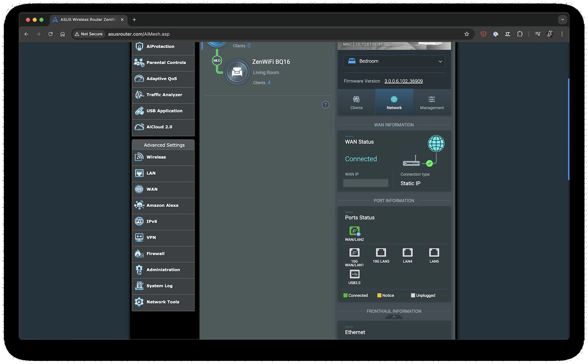The width and height of the screenshot is (588, 364).
Task: Open the Bedroom location dropdown
Action: [x=394, y=61]
